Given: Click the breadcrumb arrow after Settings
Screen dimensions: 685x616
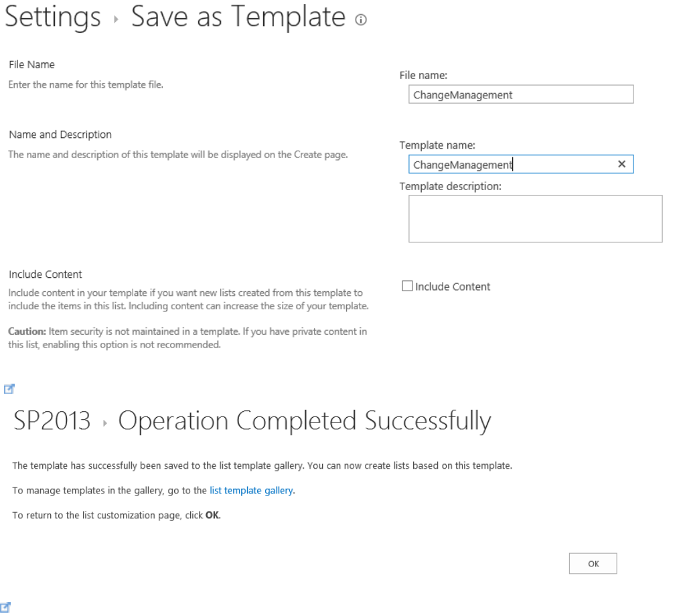Looking at the screenshot, I should pos(115,21).
